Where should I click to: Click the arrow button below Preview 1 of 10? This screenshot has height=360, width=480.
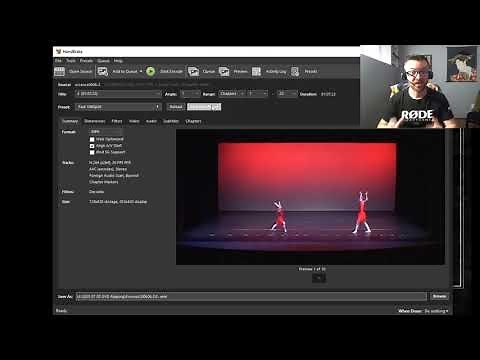pyautogui.click(x=319, y=278)
